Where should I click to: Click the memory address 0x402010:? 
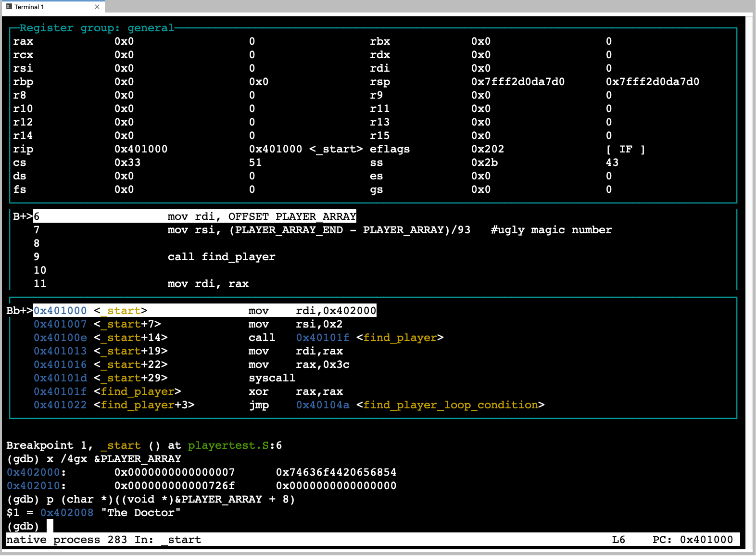[36, 486]
